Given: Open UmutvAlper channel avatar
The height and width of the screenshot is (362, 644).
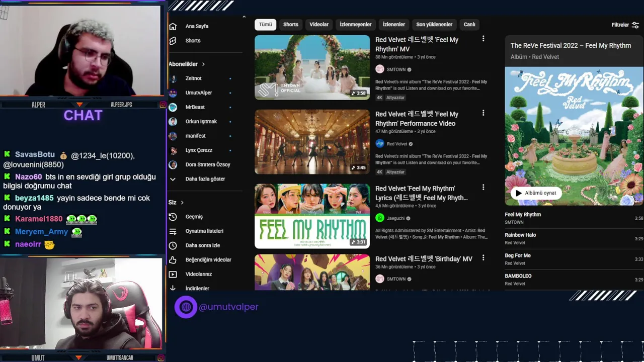Looking at the screenshot, I should tap(173, 93).
